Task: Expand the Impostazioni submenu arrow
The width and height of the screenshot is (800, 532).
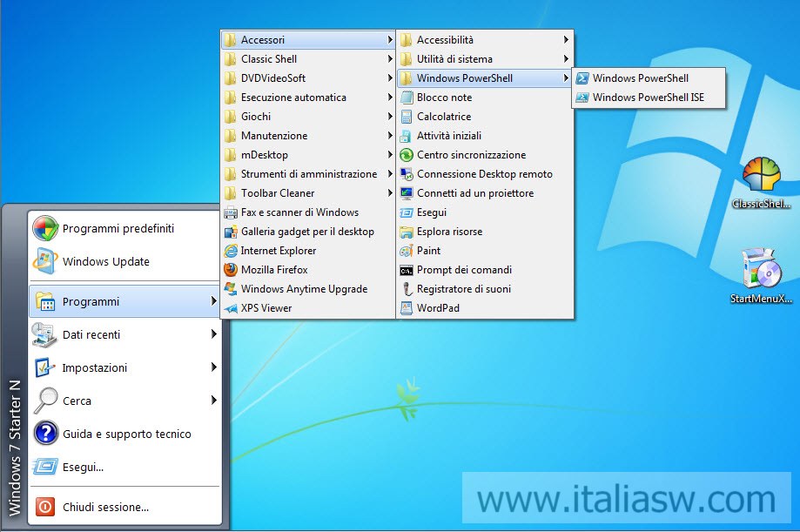Action: [214, 367]
